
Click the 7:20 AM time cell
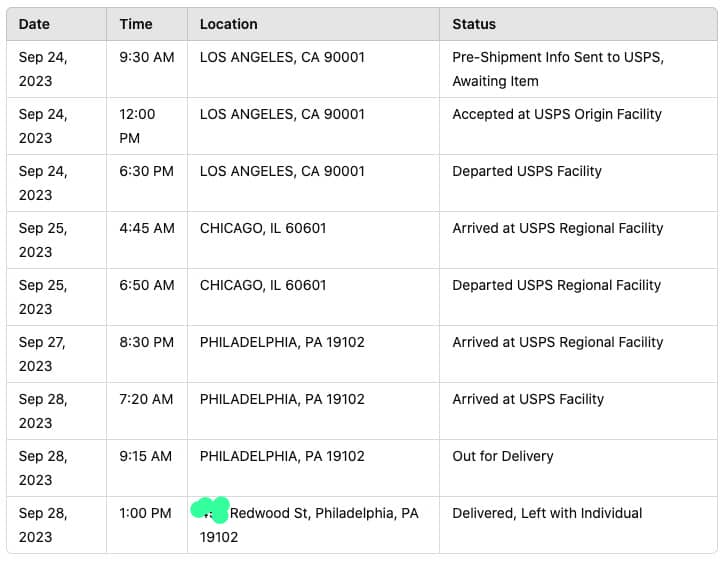pyautogui.click(x=146, y=399)
